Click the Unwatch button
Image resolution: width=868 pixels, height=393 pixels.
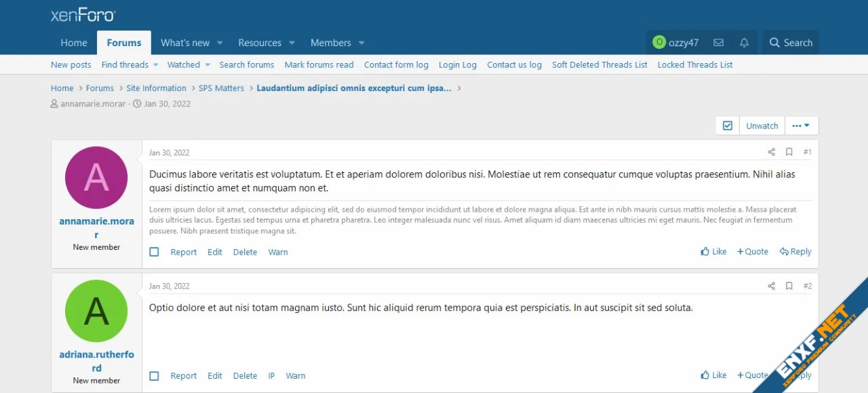click(762, 126)
